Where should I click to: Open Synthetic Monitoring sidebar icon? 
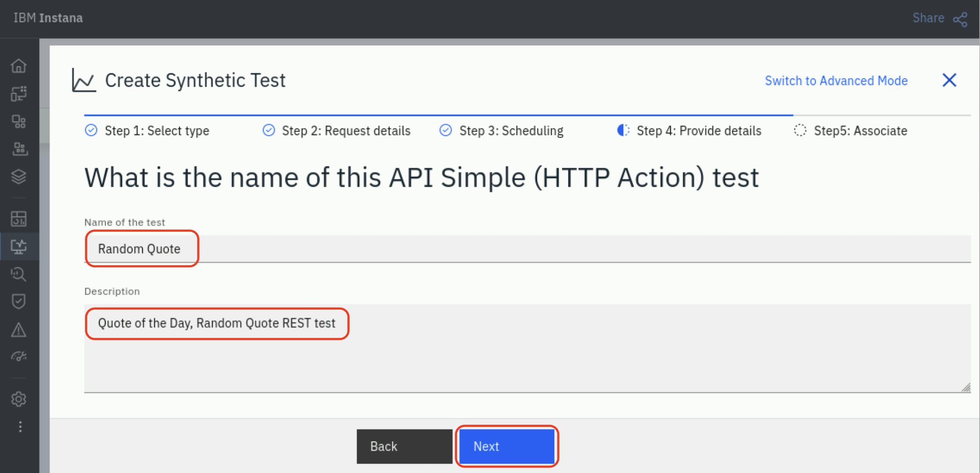click(x=19, y=246)
